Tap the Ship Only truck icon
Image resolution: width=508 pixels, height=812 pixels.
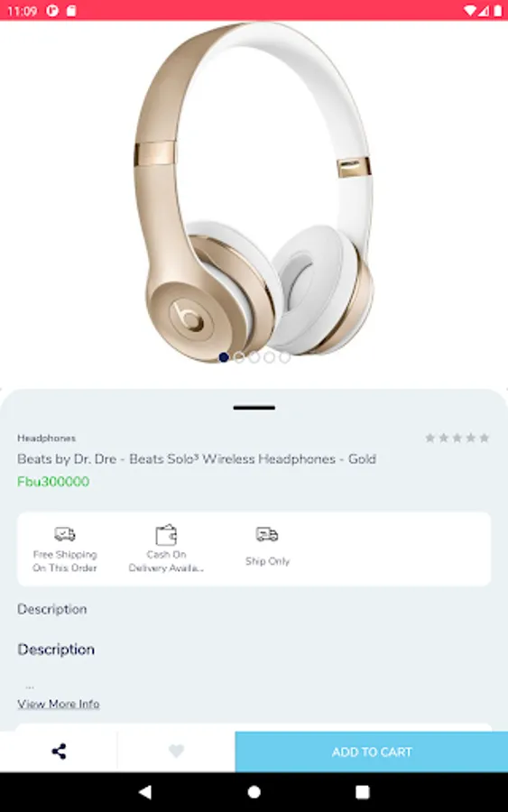(267, 534)
